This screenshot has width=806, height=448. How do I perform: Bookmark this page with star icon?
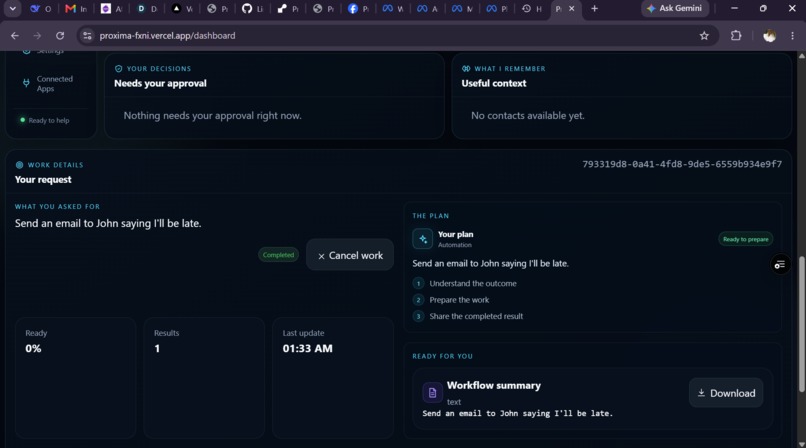tap(704, 35)
